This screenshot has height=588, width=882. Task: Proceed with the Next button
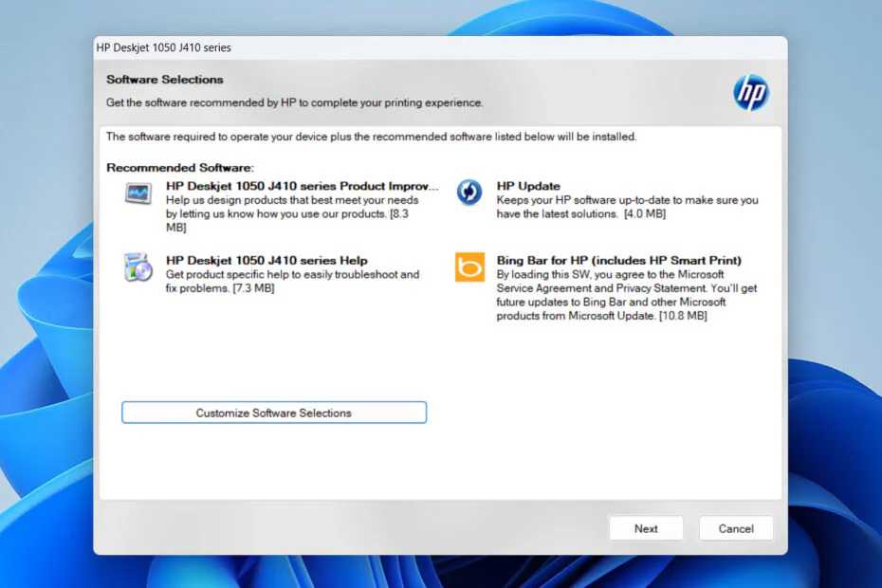[x=646, y=528]
